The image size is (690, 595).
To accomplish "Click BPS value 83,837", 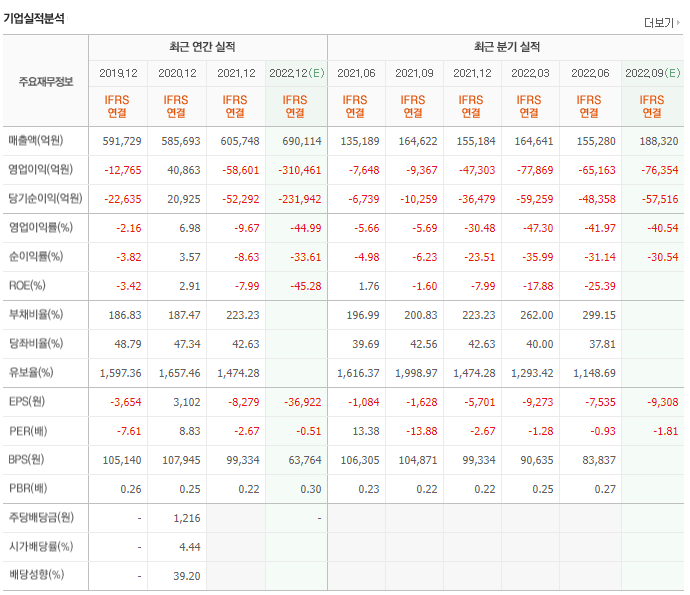I will click(599, 460).
